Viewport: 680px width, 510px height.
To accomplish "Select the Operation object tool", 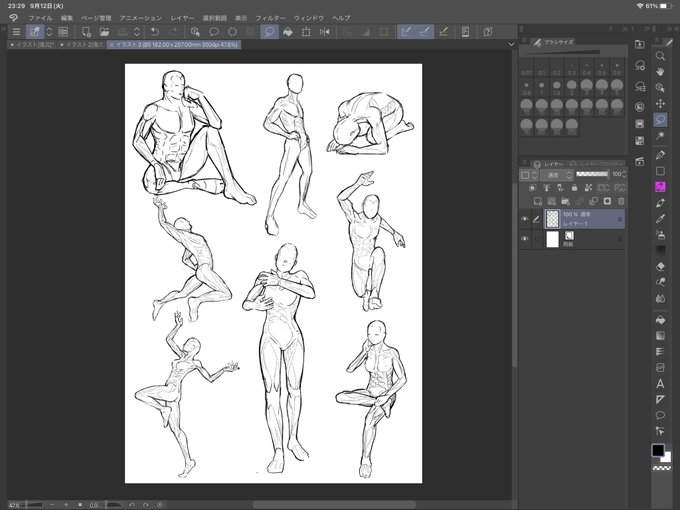I will [660, 88].
